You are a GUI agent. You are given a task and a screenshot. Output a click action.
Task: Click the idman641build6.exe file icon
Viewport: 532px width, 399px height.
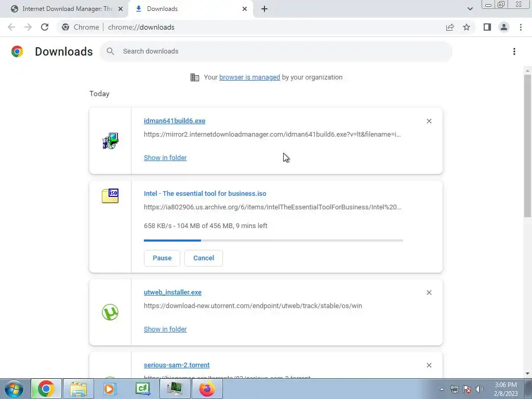(110, 141)
